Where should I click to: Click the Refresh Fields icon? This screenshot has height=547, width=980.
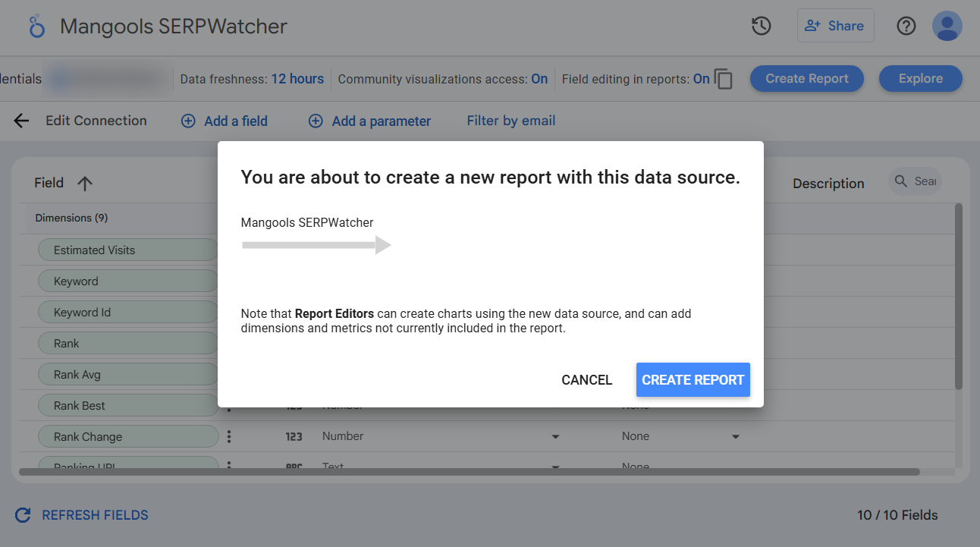coord(24,515)
